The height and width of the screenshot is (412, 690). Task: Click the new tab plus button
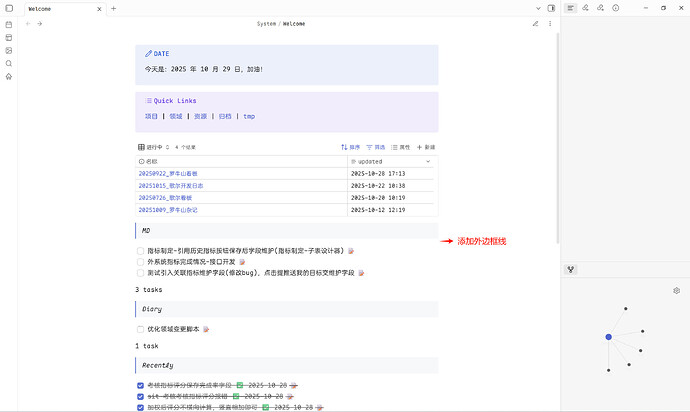point(113,8)
